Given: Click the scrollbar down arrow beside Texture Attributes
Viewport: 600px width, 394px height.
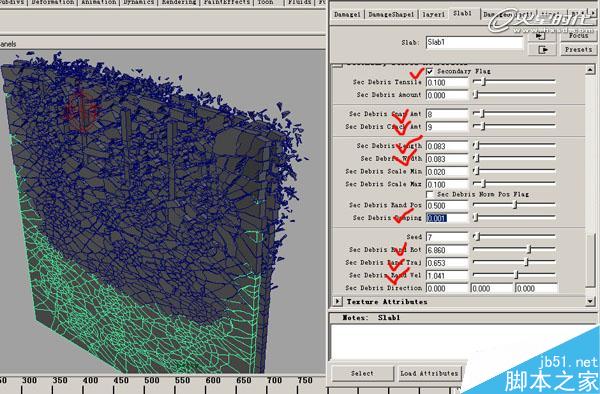Looking at the screenshot, I should (x=590, y=301).
